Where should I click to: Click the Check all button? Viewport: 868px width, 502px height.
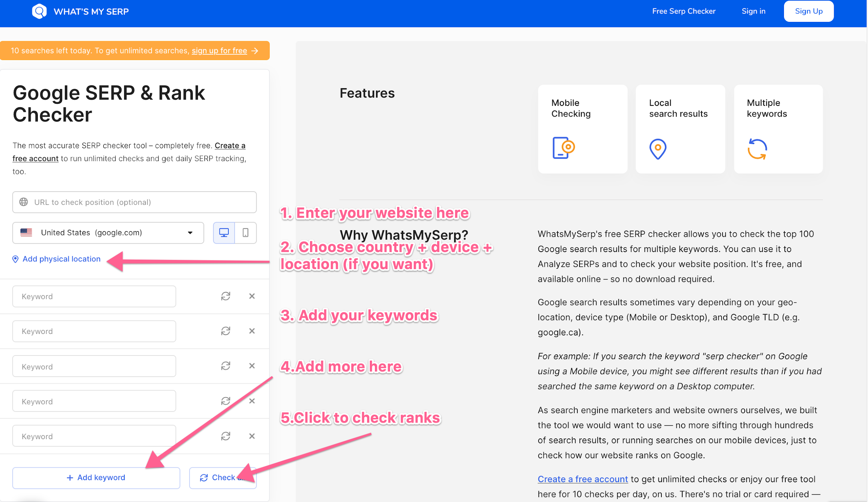[223, 478]
